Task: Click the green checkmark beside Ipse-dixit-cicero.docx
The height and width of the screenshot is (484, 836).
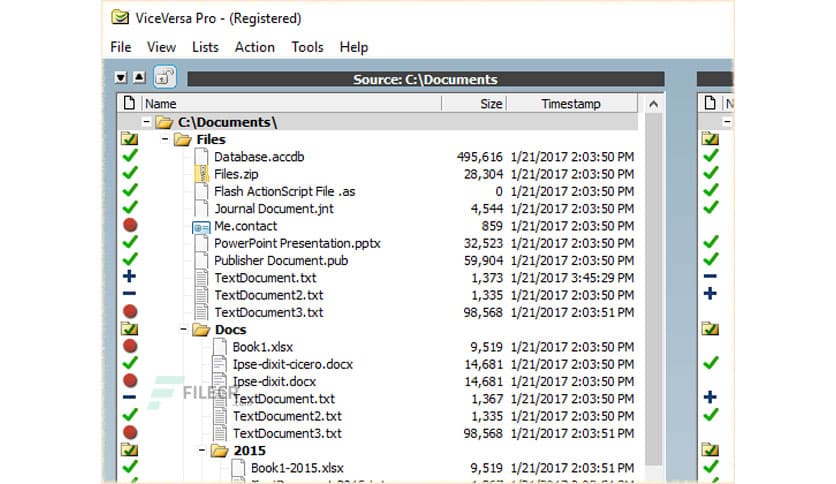Action: pyautogui.click(x=130, y=363)
